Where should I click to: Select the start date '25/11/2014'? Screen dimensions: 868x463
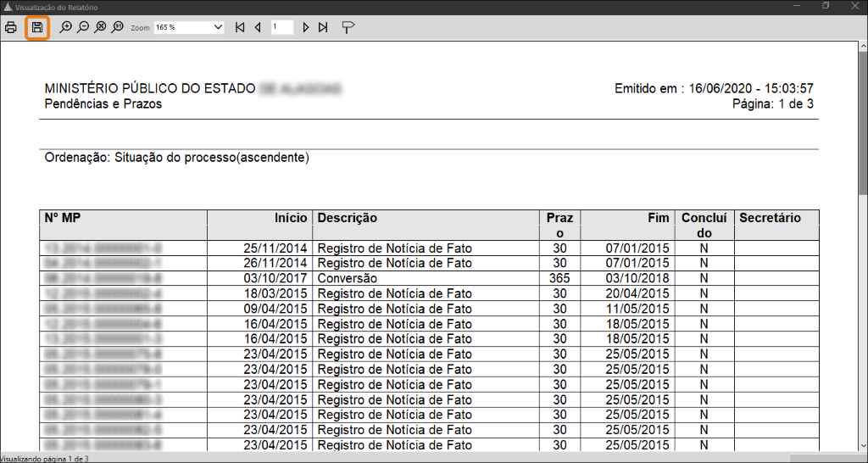click(x=275, y=248)
